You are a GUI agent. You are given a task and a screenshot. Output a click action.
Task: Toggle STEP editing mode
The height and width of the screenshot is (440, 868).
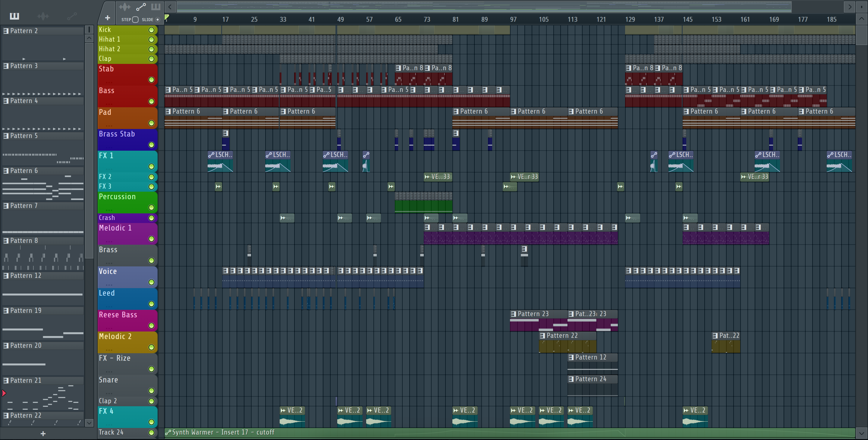(135, 20)
